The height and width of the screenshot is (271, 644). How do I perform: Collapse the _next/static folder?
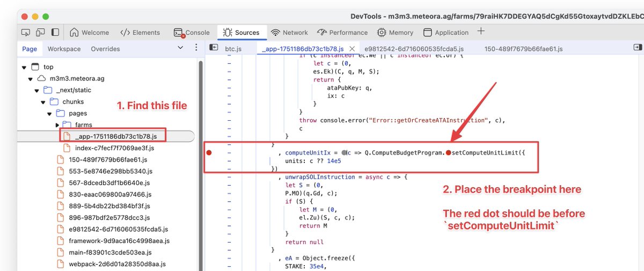(x=37, y=90)
